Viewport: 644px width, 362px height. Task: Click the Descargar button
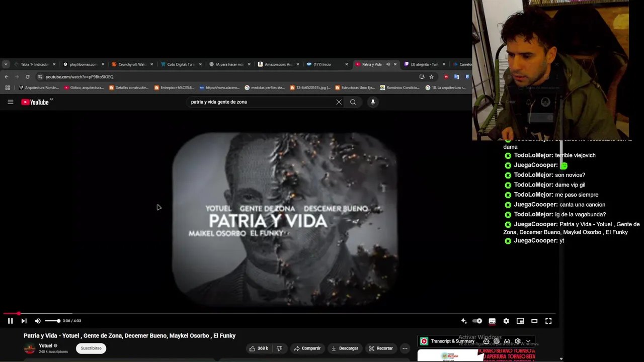click(345, 348)
